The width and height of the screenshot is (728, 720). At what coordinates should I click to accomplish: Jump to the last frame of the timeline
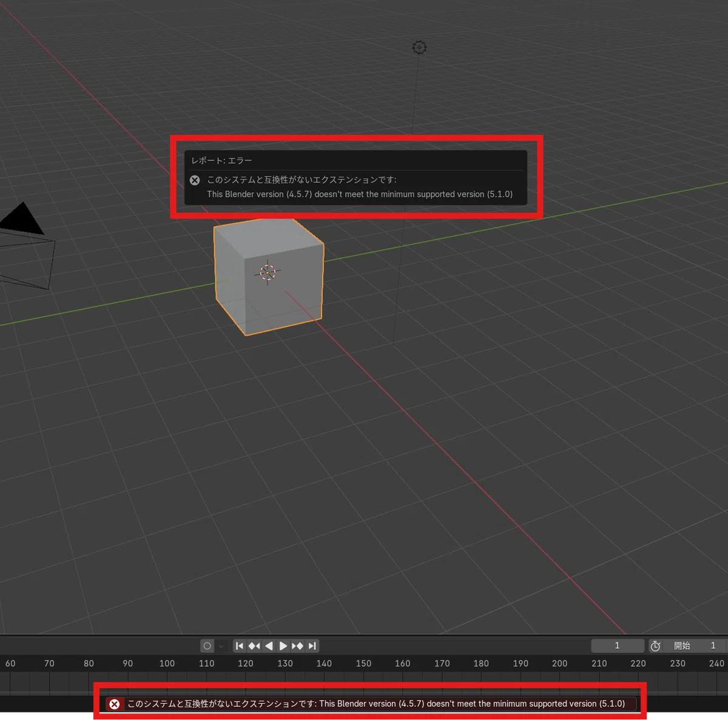coord(312,646)
